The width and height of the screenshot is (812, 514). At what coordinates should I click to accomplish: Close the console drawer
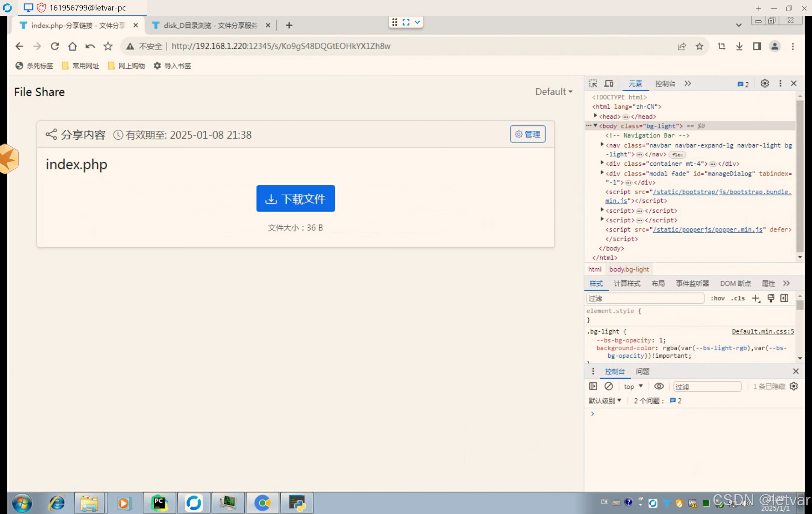[x=795, y=371]
